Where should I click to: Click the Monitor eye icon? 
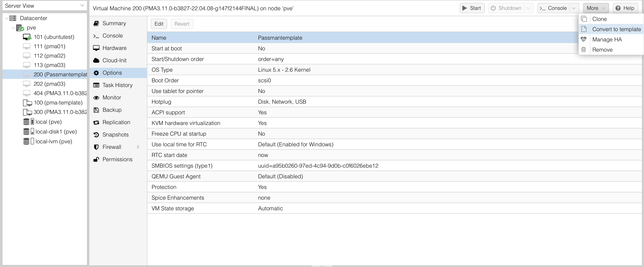96,98
